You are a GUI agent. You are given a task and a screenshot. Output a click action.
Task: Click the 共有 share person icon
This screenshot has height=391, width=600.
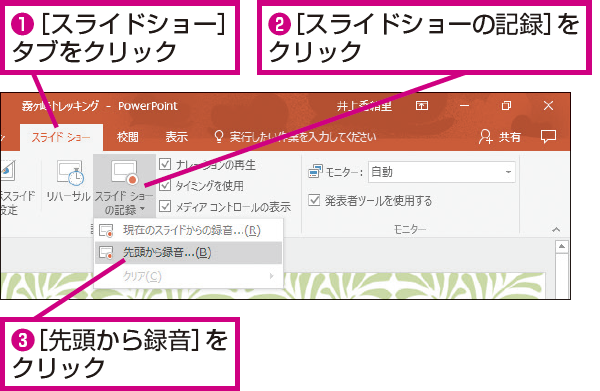point(486,137)
